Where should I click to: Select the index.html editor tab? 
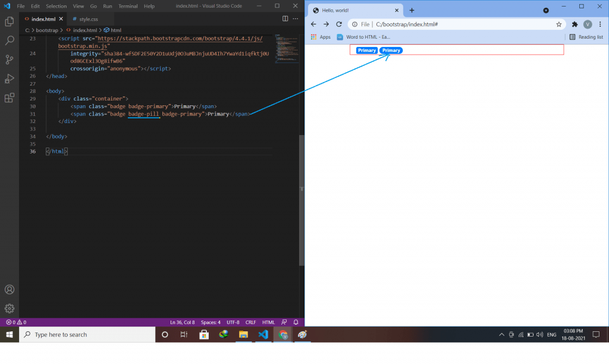click(43, 19)
